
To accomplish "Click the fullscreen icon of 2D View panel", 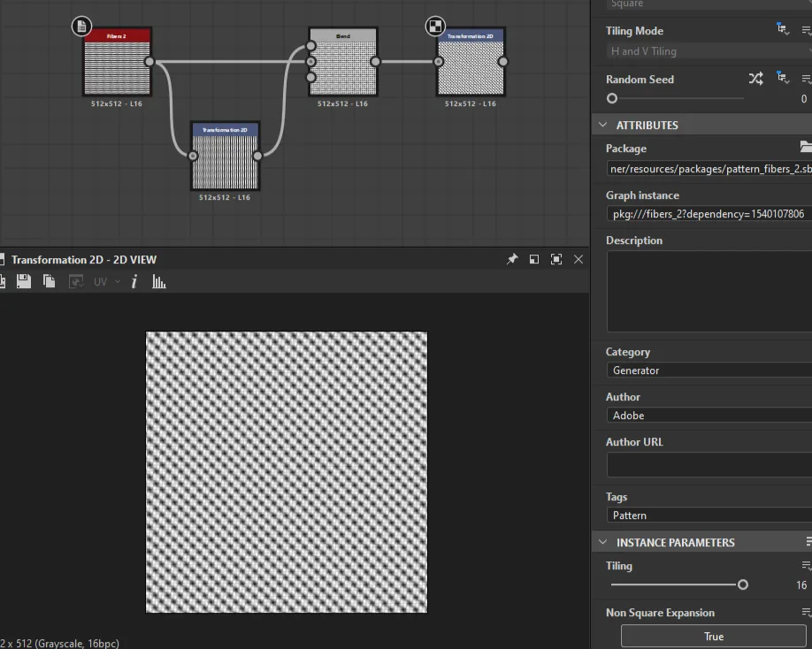I will click(x=556, y=259).
